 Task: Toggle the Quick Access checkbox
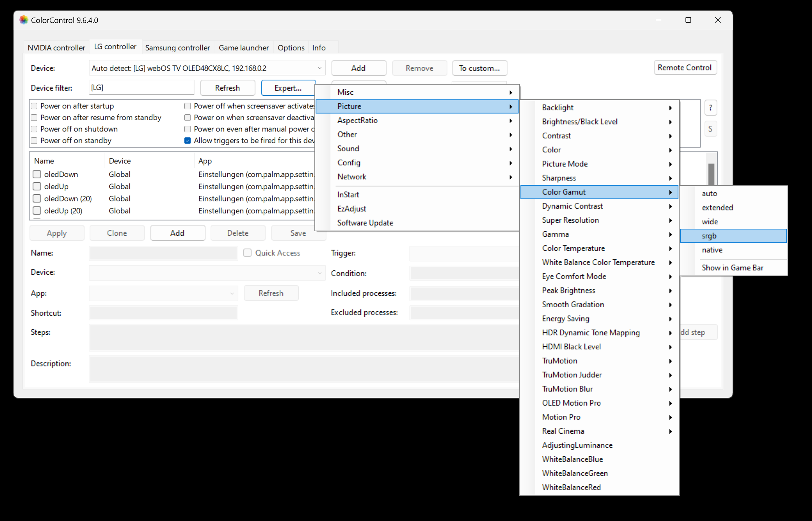(x=248, y=253)
